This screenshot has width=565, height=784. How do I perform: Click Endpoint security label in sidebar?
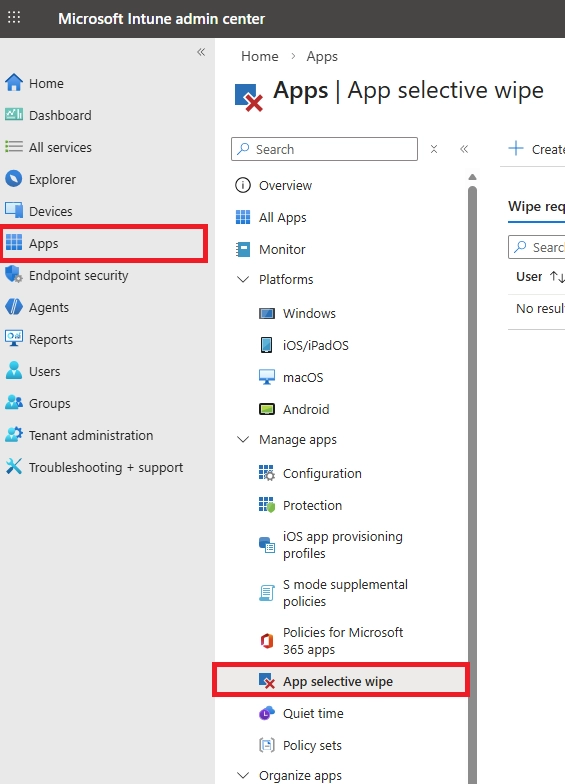78,276
